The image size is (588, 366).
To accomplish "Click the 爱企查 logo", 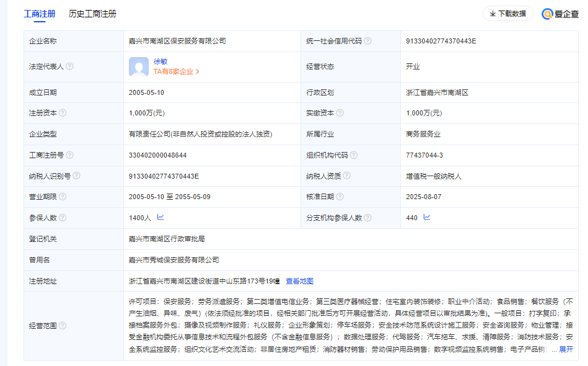I will [559, 14].
